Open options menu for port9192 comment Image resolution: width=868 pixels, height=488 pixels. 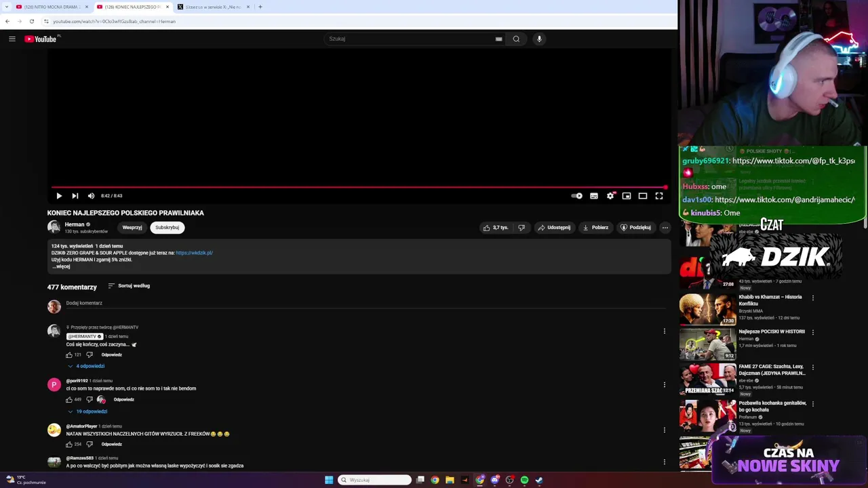coord(665,384)
